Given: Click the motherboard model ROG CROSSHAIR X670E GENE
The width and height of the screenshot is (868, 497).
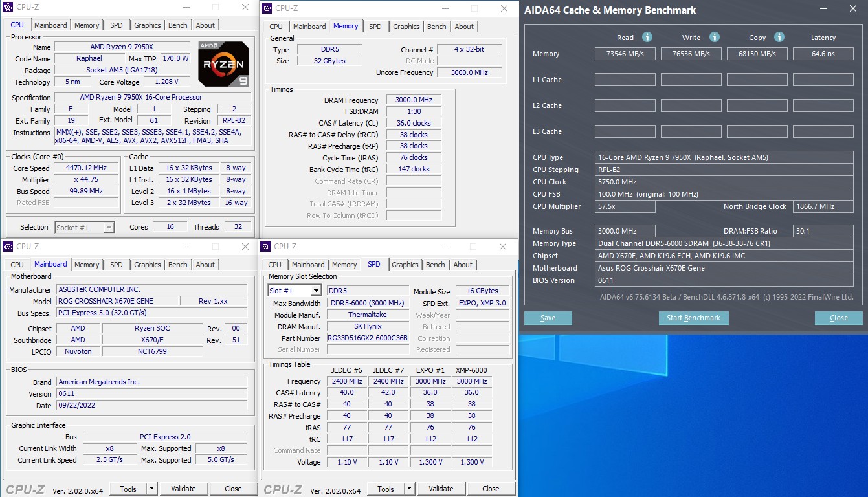Looking at the screenshot, I should (117, 301).
